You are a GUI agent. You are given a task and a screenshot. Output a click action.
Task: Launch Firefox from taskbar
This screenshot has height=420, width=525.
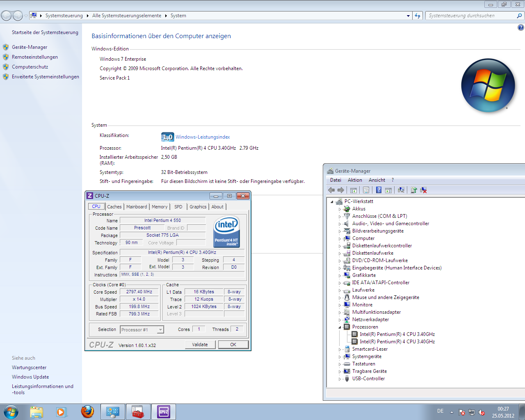coord(87,412)
